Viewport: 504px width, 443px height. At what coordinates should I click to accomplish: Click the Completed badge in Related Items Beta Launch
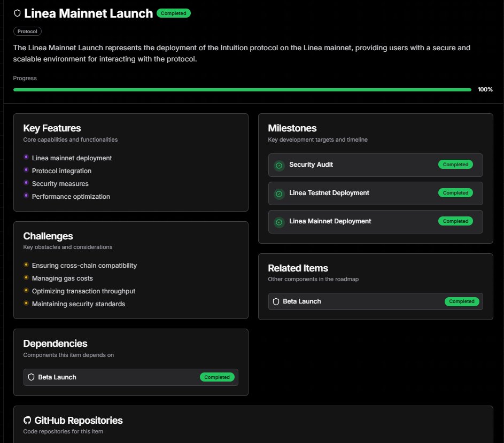pos(462,301)
